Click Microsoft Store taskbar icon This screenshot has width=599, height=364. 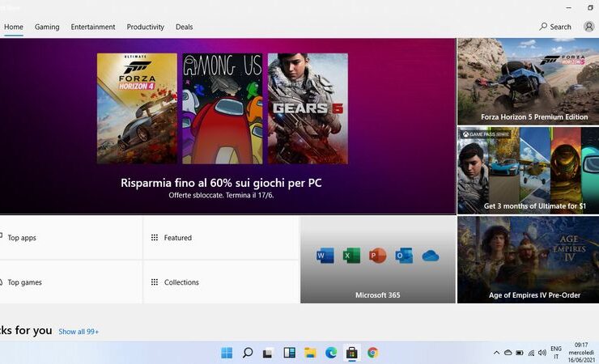click(x=352, y=353)
